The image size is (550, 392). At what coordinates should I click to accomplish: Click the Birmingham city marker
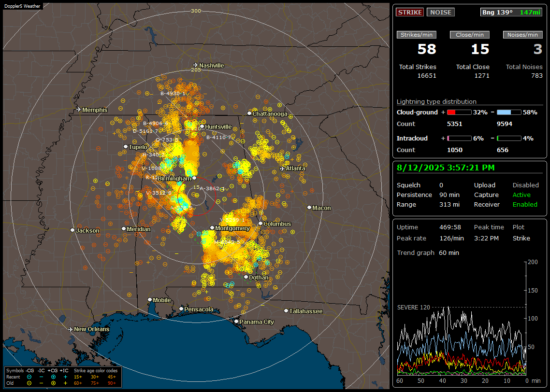(x=194, y=178)
